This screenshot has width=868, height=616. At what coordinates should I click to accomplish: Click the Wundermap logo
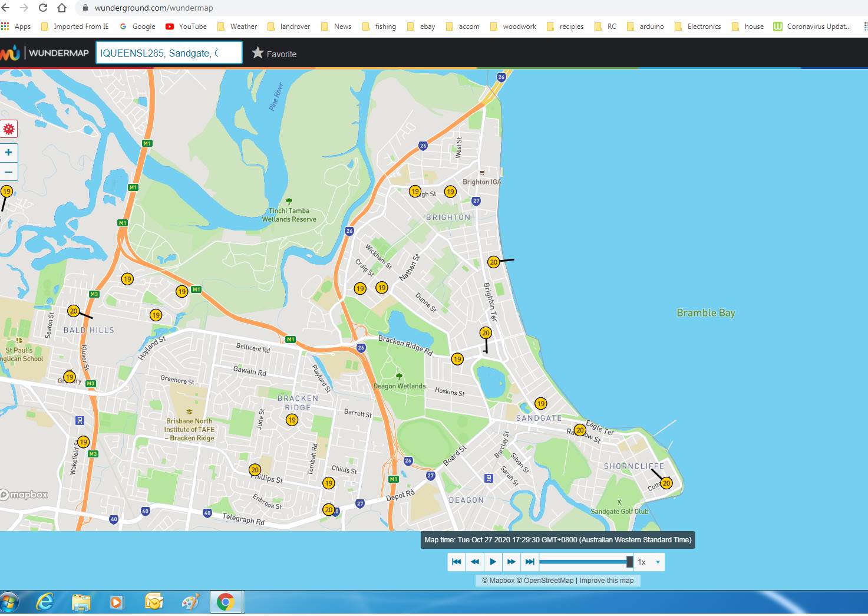coord(45,53)
